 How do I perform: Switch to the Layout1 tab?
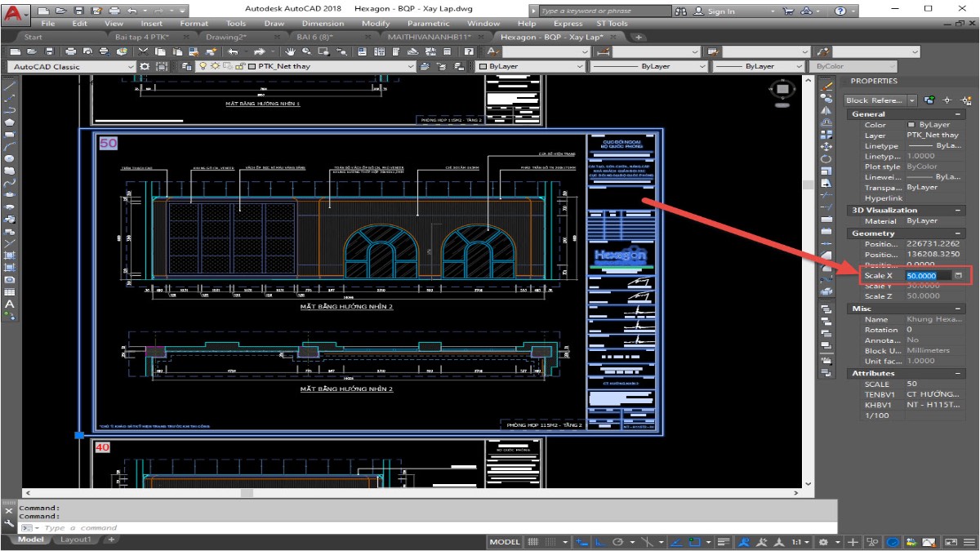pos(75,540)
